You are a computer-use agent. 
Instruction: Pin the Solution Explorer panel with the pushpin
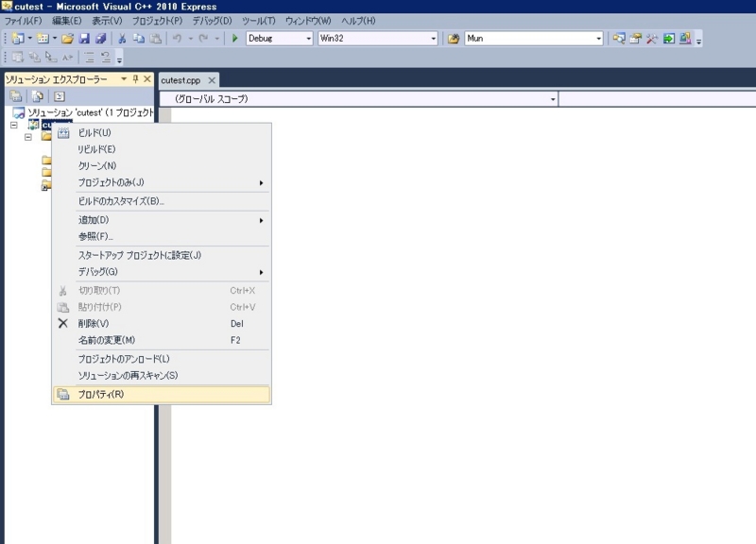tap(135, 79)
